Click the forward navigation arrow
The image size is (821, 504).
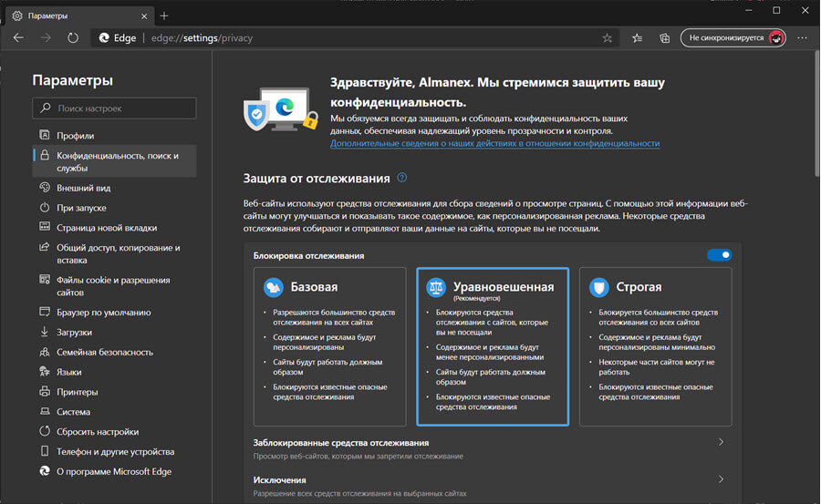46,37
